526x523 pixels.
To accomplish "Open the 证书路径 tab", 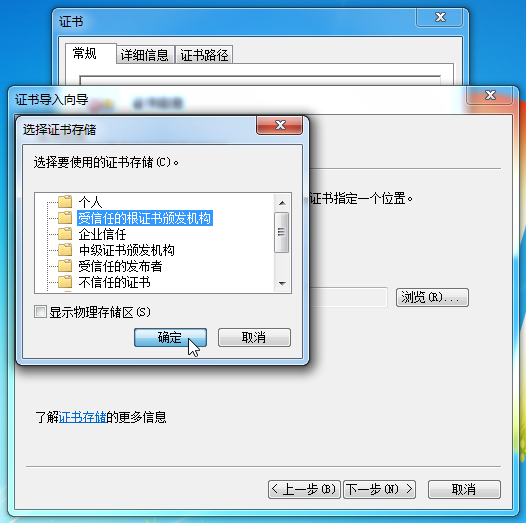I will click(204, 55).
